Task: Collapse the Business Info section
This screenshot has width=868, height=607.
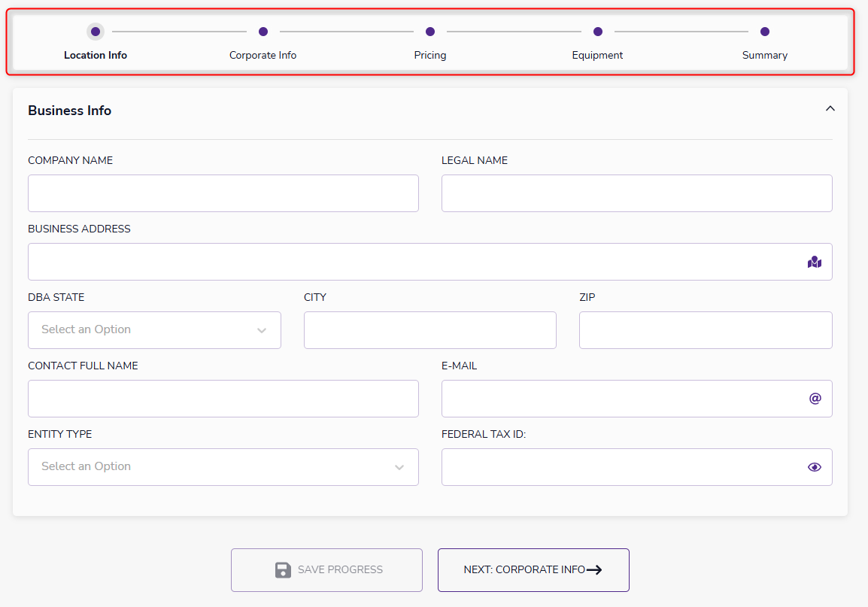Action: pyautogui.click(x=830, y=109)
